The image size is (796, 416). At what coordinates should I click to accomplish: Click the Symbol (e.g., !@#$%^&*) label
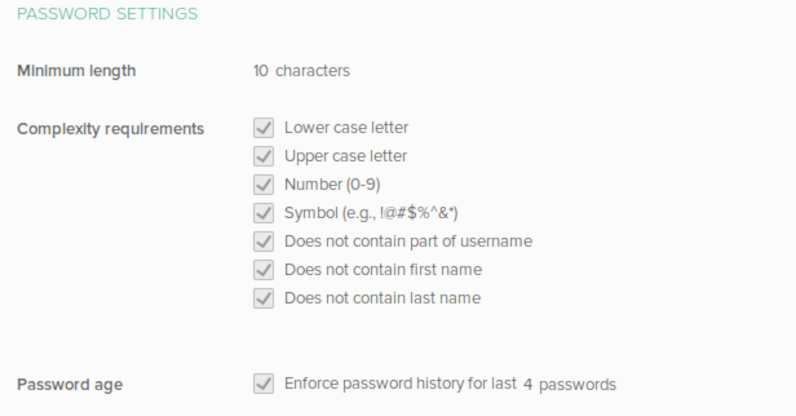(371, 213)
